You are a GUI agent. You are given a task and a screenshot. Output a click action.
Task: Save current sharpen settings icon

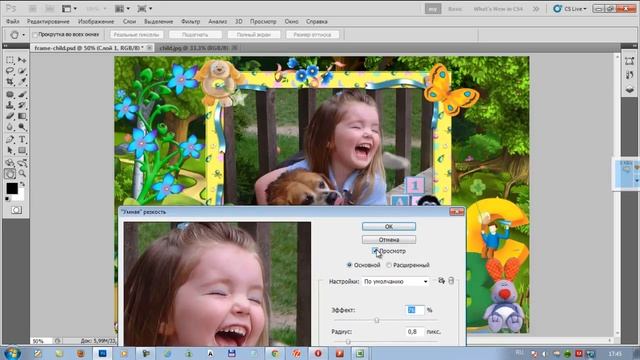pos(442,281)
